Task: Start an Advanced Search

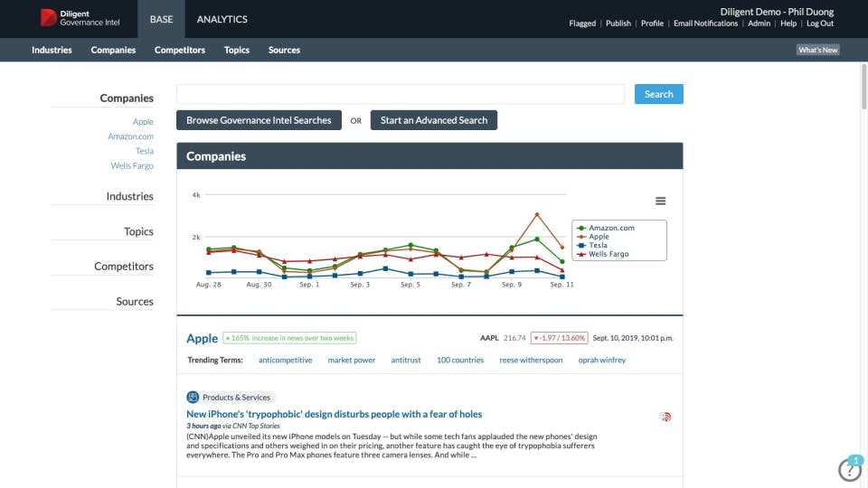Action: click(433, 120)
